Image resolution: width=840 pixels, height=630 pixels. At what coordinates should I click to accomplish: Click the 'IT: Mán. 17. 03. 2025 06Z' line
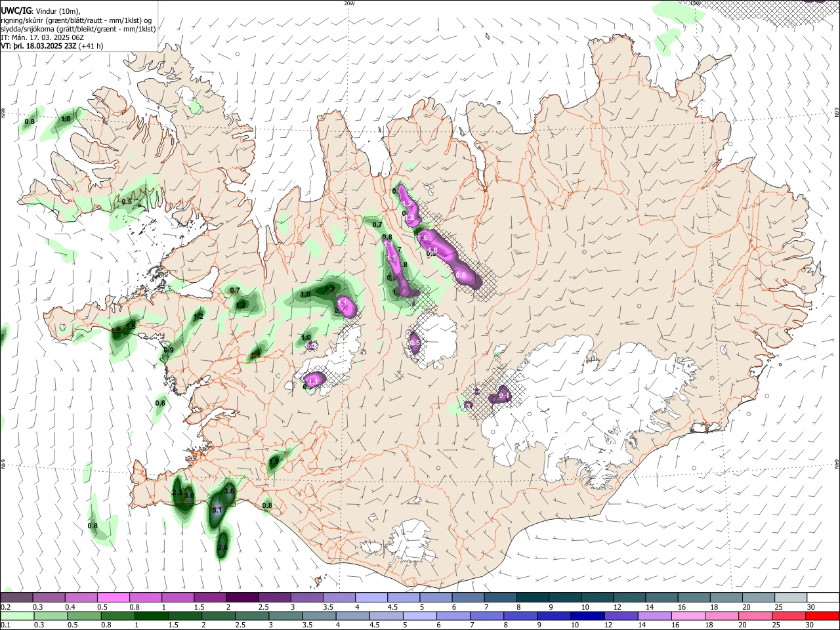[42, 37]
